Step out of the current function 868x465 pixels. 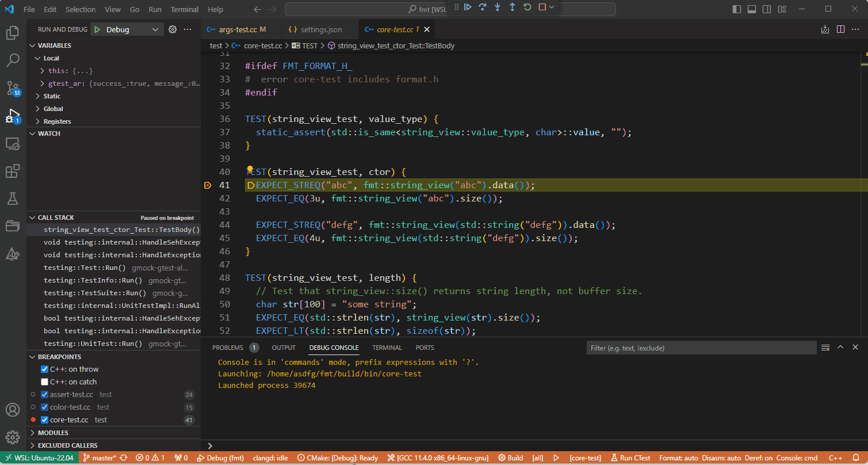[512, 7]
